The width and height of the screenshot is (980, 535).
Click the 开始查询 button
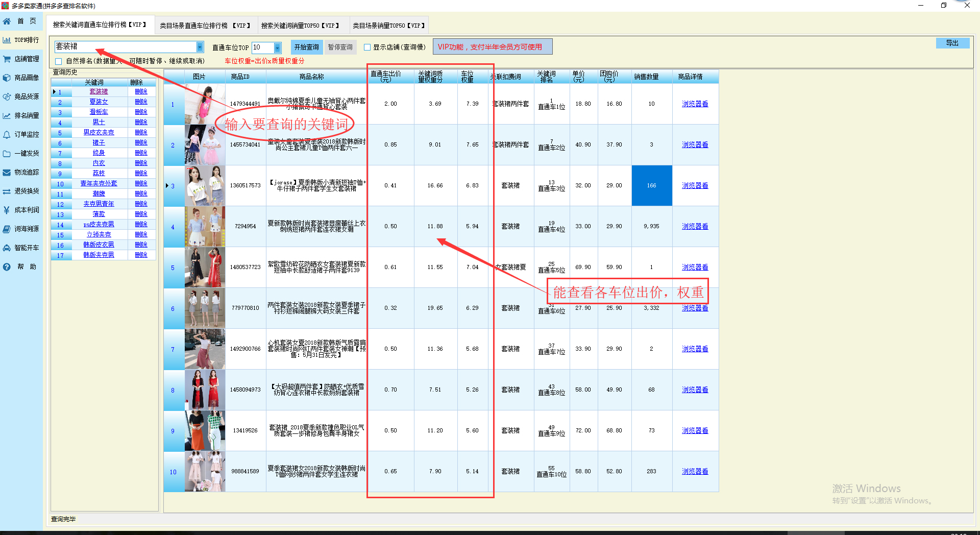coord(306,47)
